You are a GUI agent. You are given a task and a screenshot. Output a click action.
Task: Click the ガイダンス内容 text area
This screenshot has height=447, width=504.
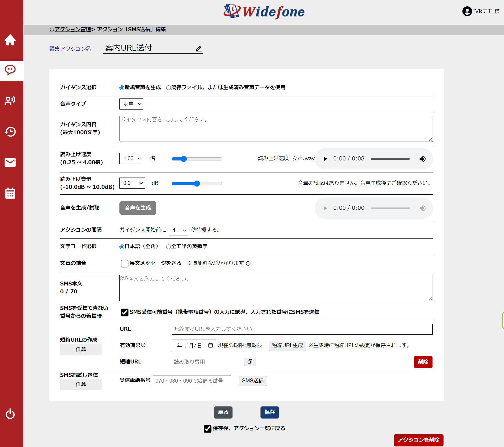(276, 129)
